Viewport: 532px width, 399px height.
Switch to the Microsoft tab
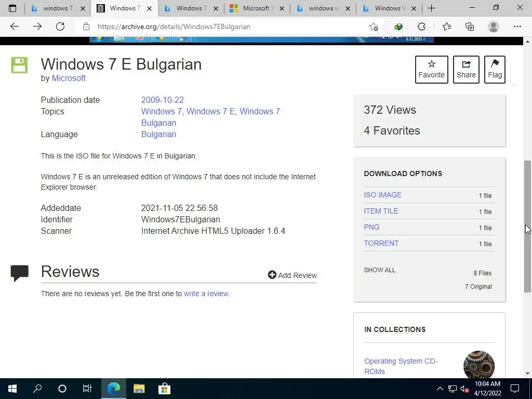[258, 8]
